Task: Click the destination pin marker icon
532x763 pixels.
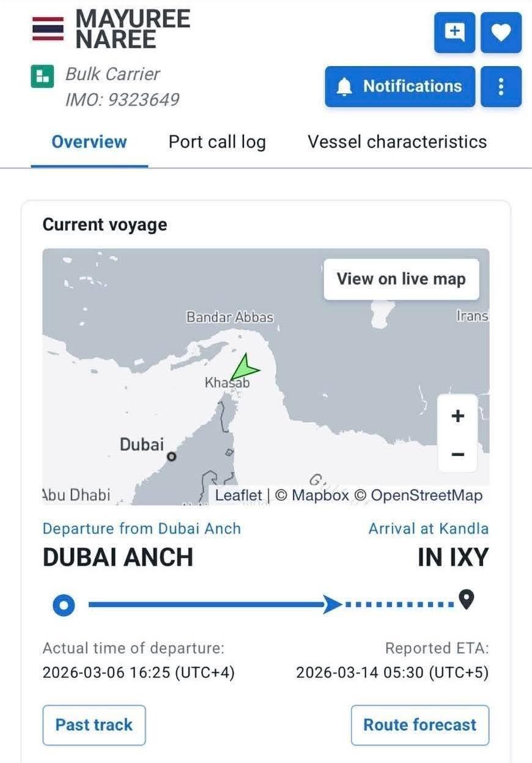Action: (x=467, y=599)
